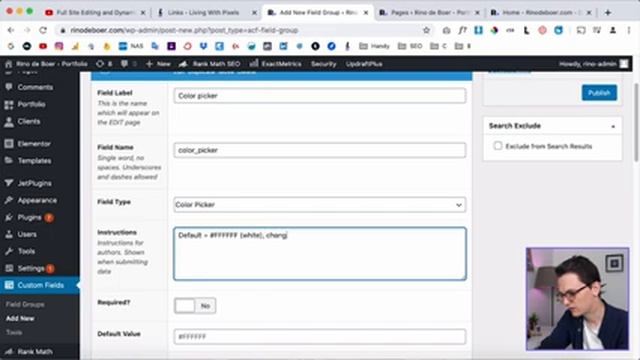Viewport: 640px width, 360px height.
Task: Click in the Field Name input
Action: click(320, 150)
